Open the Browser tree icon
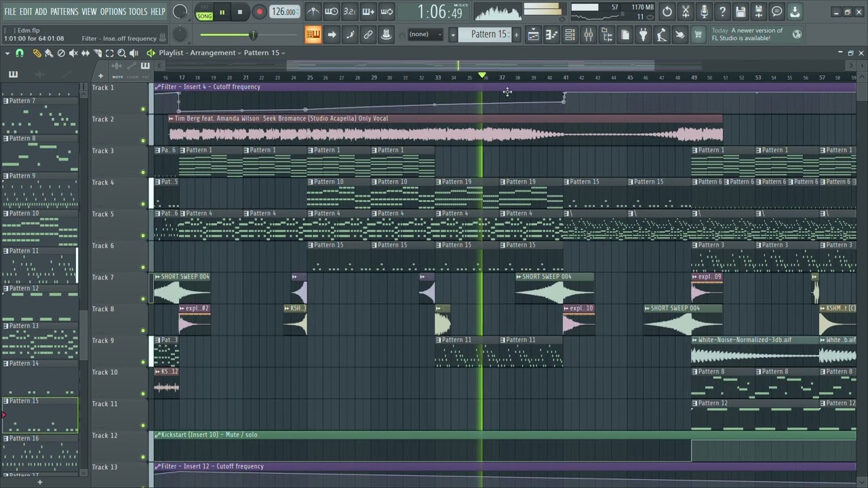Viewport: 868px width, 488px height. pyautogui.click(x=607, y=35)
